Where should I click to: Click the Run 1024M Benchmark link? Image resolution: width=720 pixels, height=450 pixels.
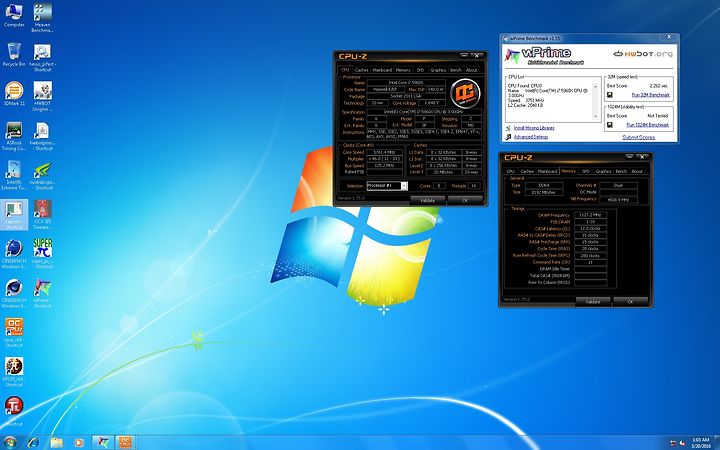[x=647, y=125]
